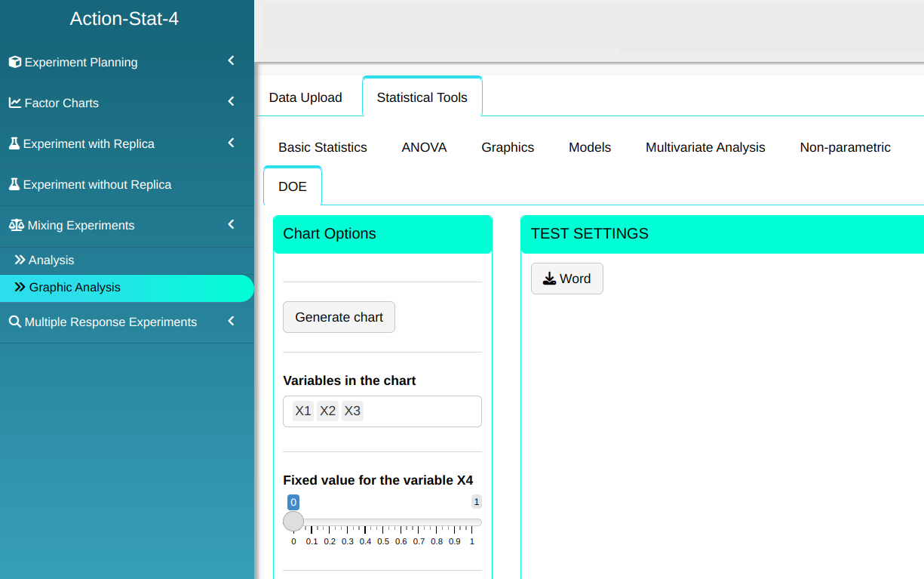Click the flask icon for Experiment without Replica
Screen dimensions: 924x579
pyautogui.click(x=14, y=184)
